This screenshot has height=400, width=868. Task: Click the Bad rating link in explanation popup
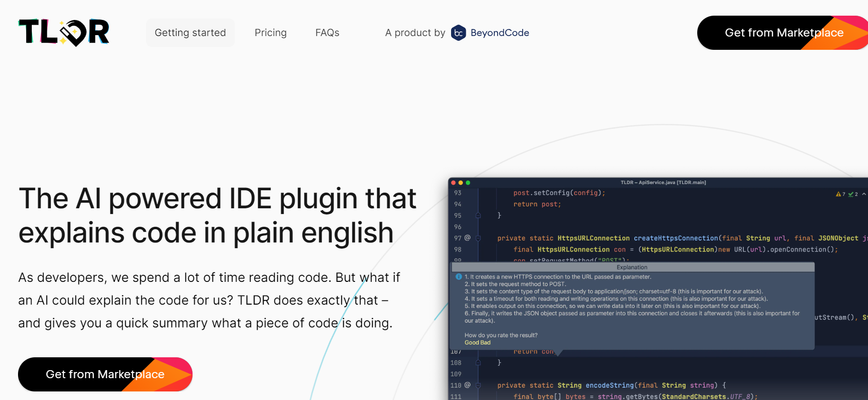pyautogui.click(x=485, y=343)
